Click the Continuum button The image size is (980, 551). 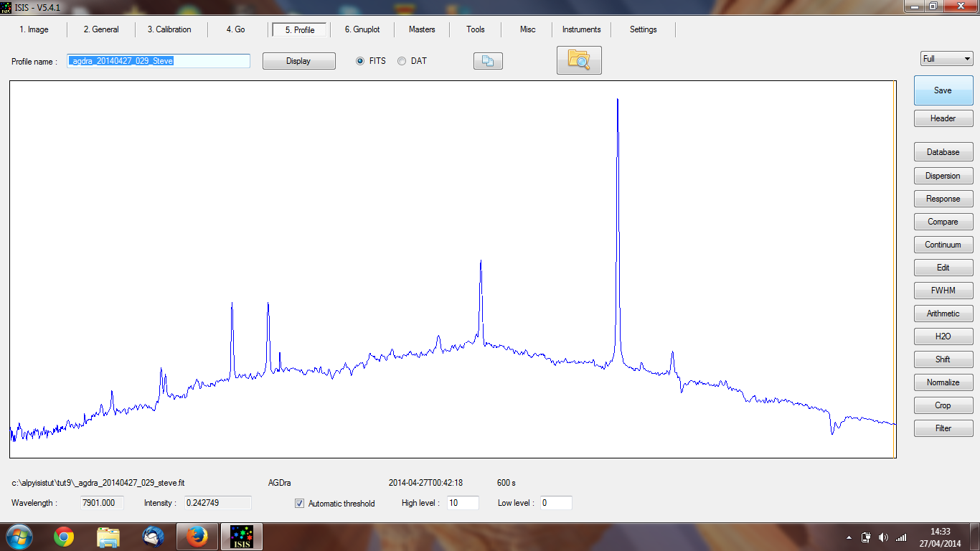[943, 245]
